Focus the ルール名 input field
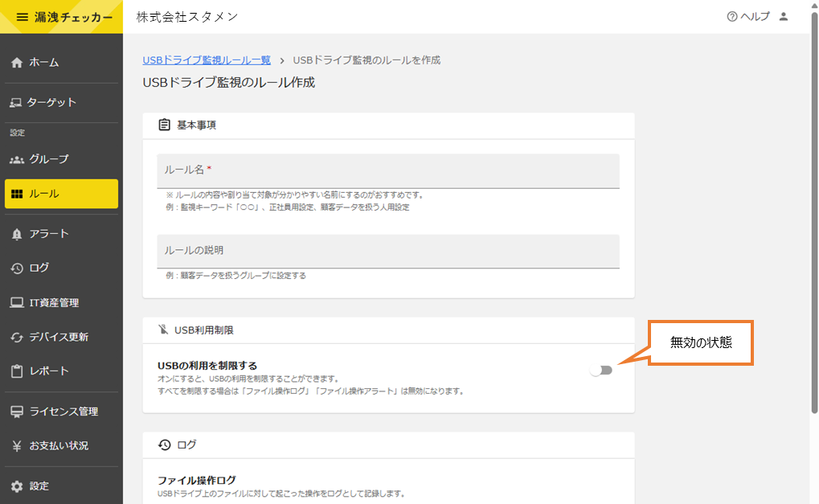The width and height of the screenshot is (819, 504). pyautogui.click(x=388, y=170)
